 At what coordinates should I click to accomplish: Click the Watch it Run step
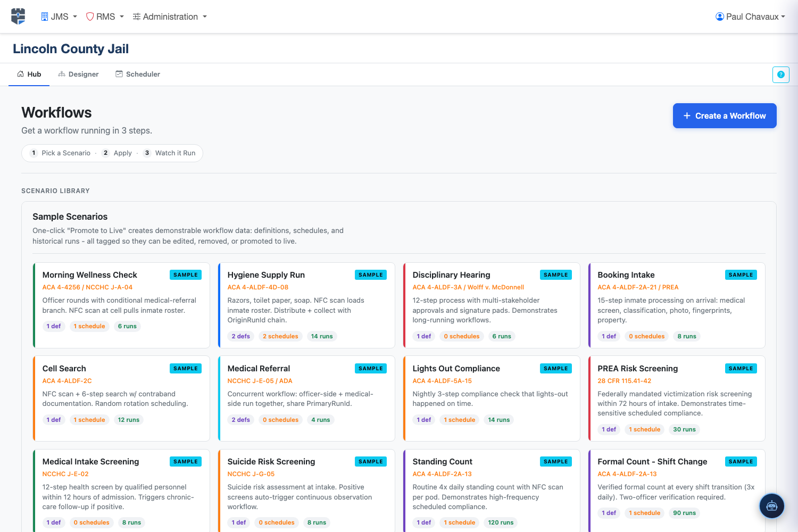pyautogui.click(x=169, y=153)
